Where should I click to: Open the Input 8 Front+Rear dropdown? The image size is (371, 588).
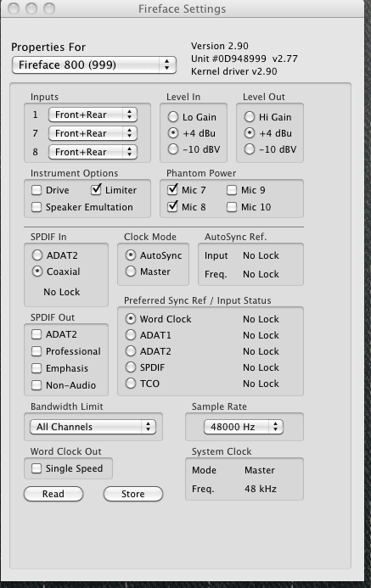[x=93, y=152]
